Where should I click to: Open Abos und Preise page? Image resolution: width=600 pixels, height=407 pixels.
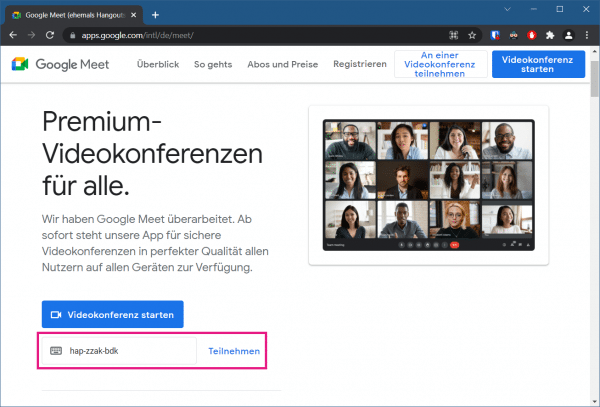[x=283, y=64]
